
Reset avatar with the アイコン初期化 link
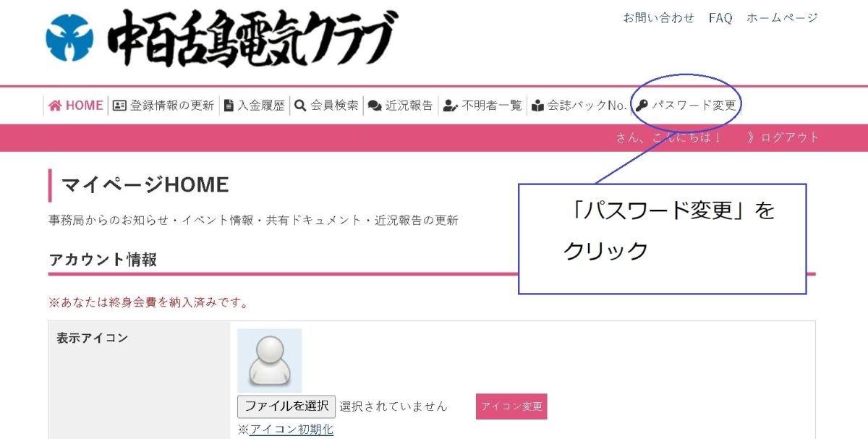click(x=291, y=429)
